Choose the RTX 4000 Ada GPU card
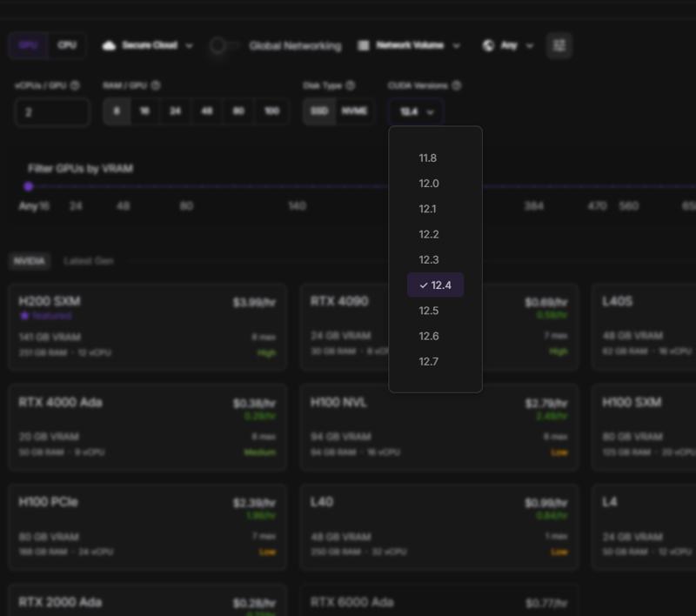 pos(147,427)
